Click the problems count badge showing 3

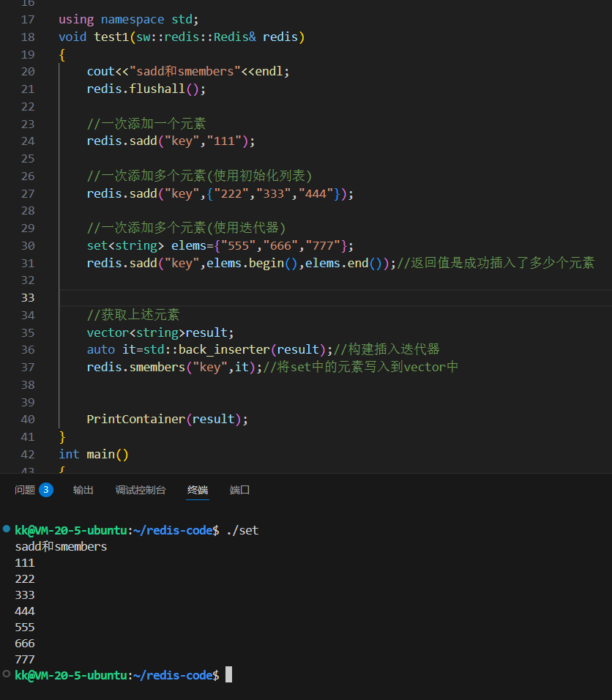point(46,490)
